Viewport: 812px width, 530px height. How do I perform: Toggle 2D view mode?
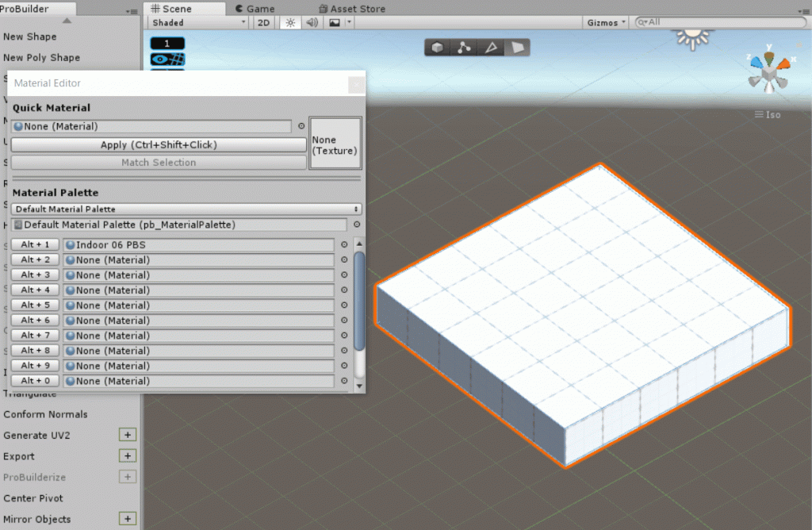pos(263,22)
